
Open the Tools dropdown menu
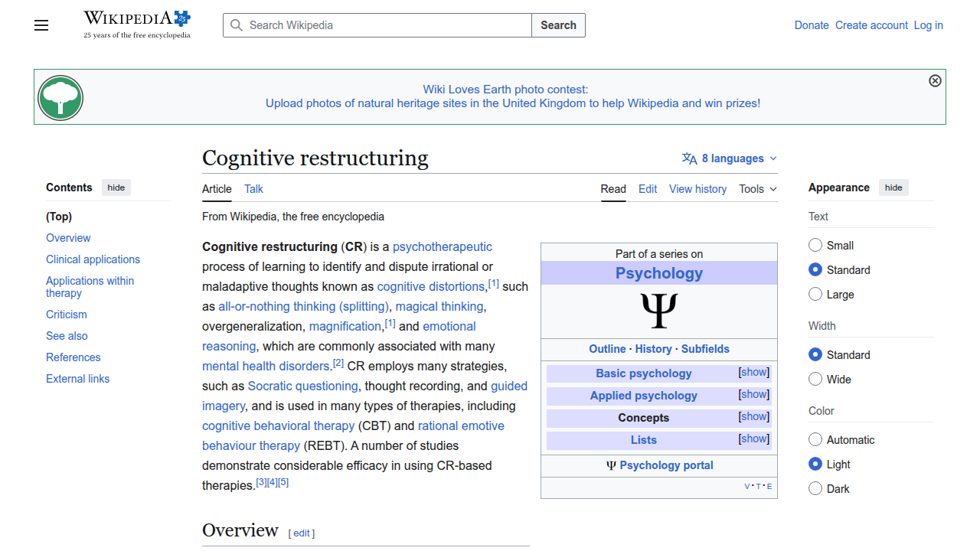pyautogui.click(x=758, y=189)
